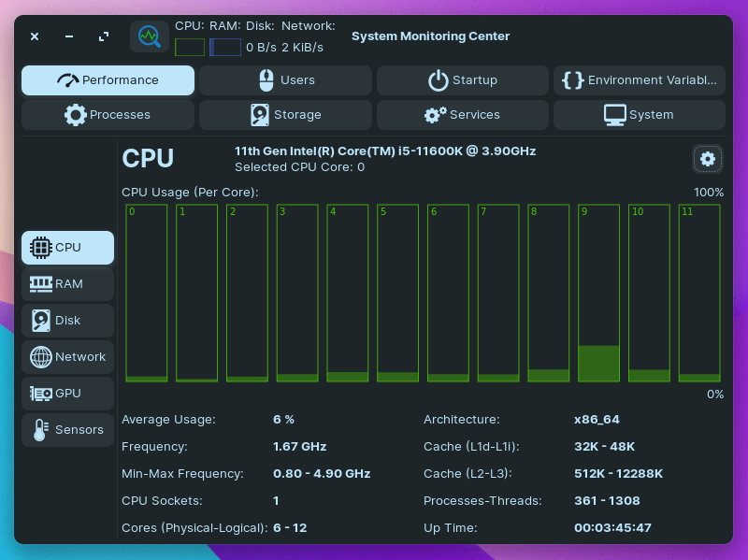View Network stats via the globe icon
This screenshot has height=560, width=748.
tap(39, 356)
